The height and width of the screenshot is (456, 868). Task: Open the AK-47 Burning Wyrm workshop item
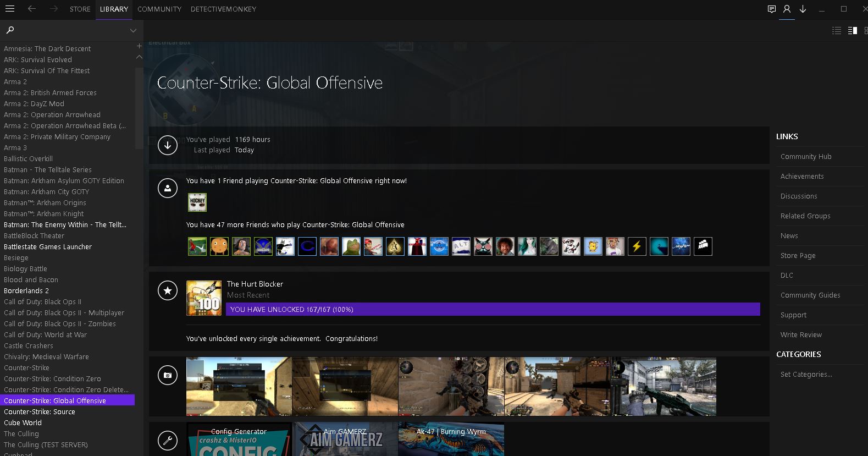pos(451,439)
